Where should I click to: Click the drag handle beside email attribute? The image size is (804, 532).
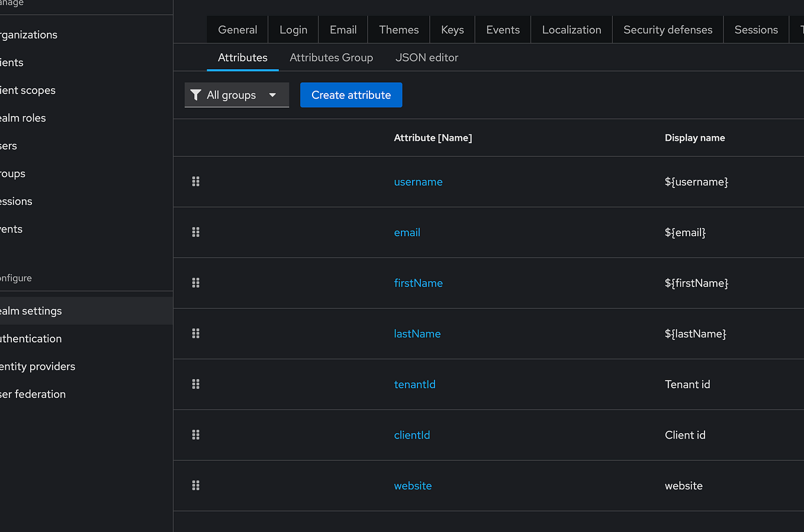click(196, 232)
